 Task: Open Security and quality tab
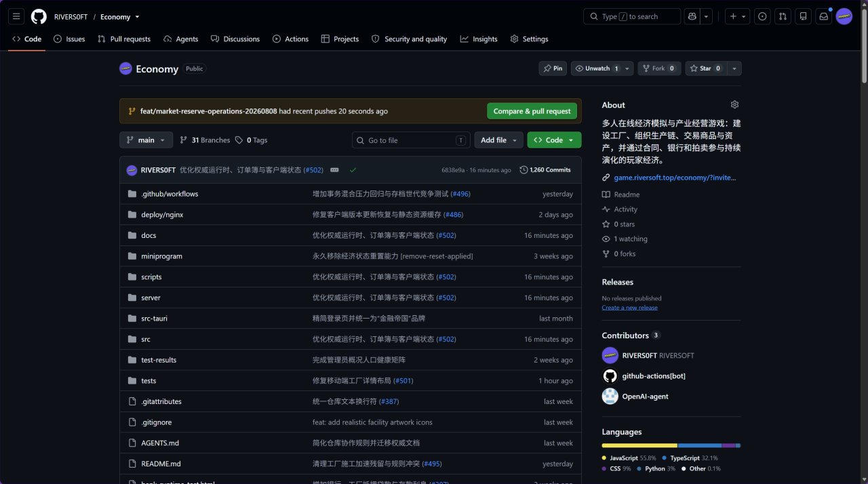pos(409,39)
